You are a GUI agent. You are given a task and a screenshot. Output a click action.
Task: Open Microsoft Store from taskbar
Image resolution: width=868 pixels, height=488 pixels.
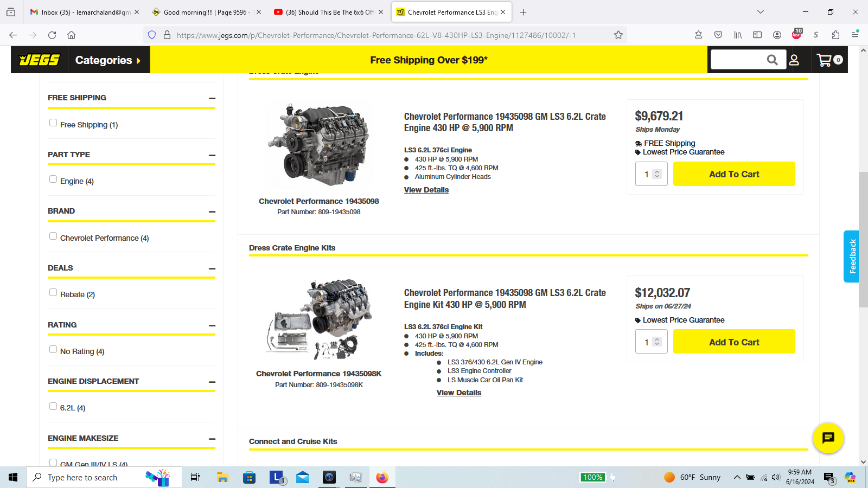click(x=249, y=477)
